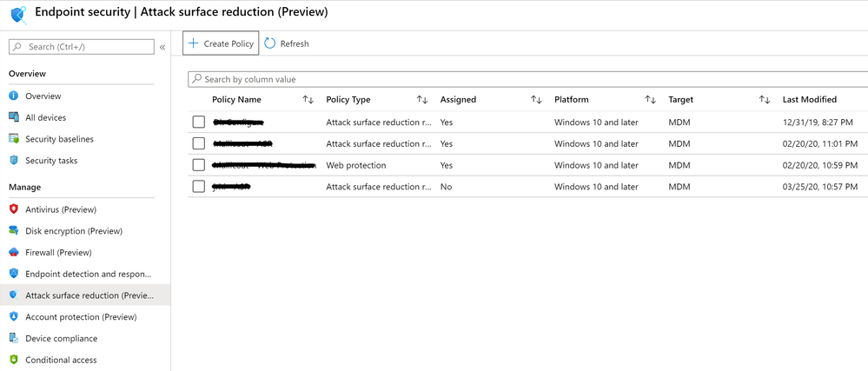Screen dimensions: 868x371
Task: Click the Search (Ctrl+/) sidebar field
Action: pyautogui.click(x=82, y=47)
